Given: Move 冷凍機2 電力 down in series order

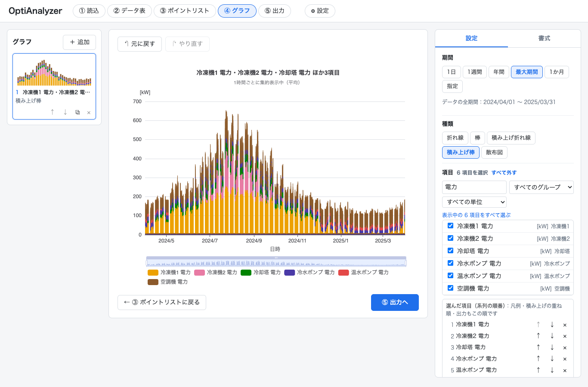Looking at the screenshot, I should pyautogui.click(x=552, y=336).
